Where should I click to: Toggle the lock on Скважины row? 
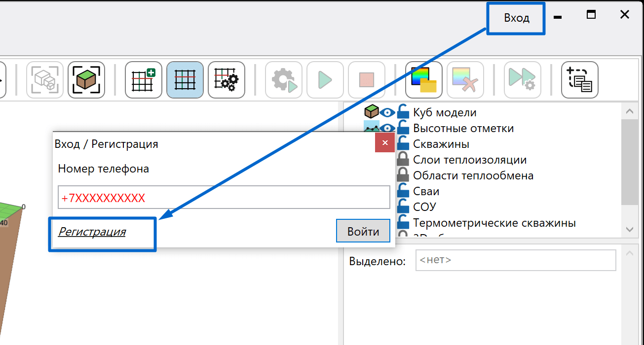[x=403, y=143]
